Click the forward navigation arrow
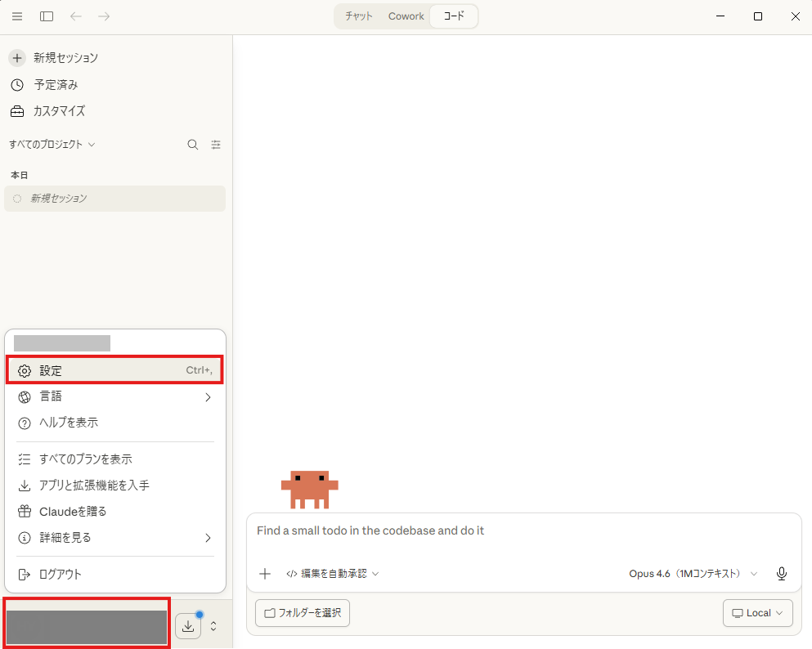 104,16
